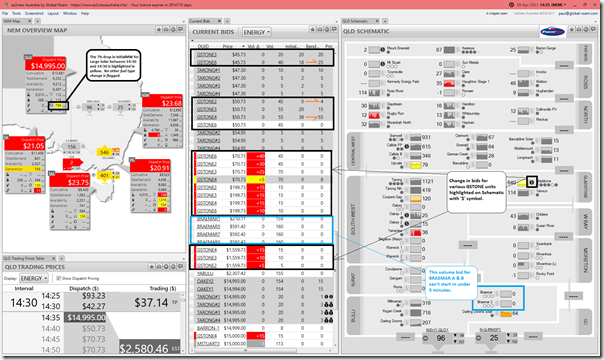Image resolution: width=604 pixels, height=360 pixels.
Task: Click the comment bubble icon in NEM Overview Map header
Action: coord(180,30)
